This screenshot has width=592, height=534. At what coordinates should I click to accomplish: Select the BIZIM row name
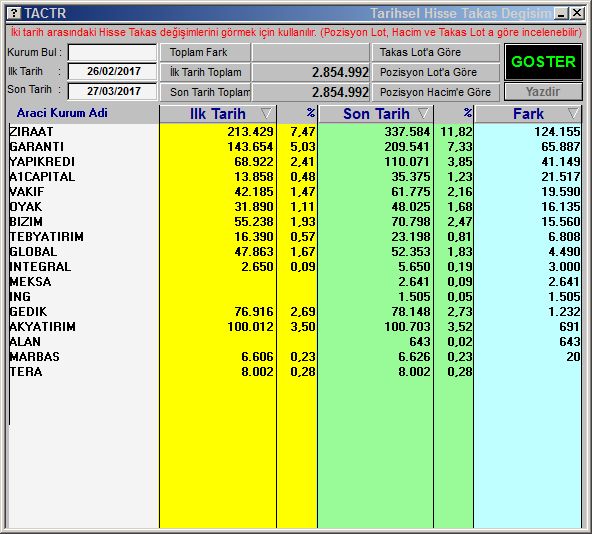point(26,221)
